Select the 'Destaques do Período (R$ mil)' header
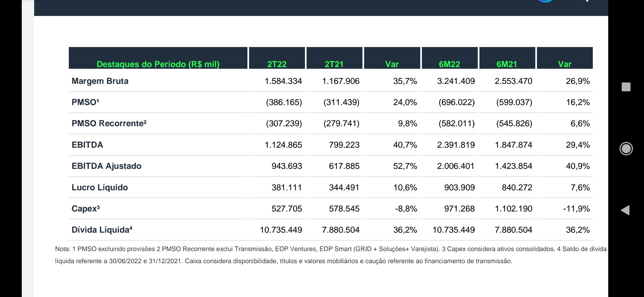The image size is (644, 297). click(x=158, y=64)
